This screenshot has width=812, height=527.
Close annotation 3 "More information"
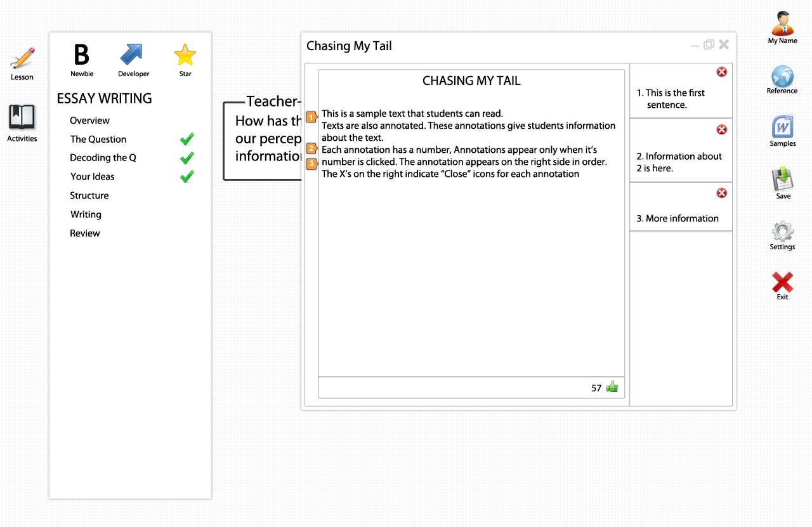[x=722, y=193]
